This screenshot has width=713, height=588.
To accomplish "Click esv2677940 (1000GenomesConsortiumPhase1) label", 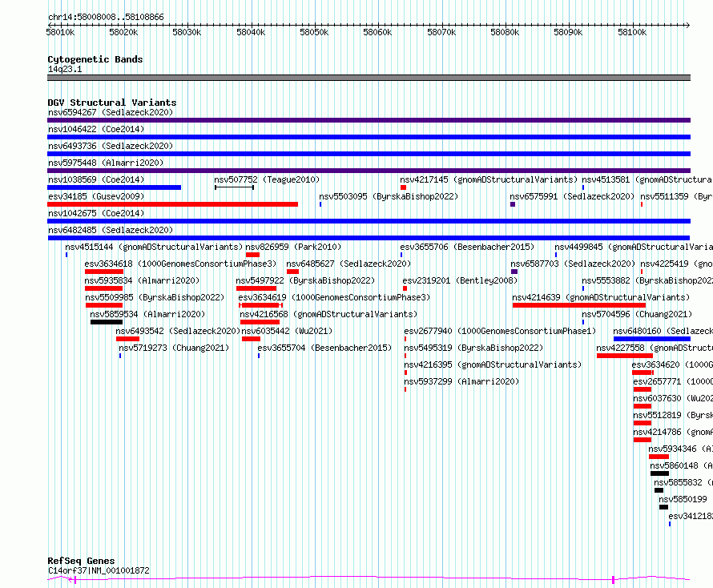I will (x=500, y=331).
